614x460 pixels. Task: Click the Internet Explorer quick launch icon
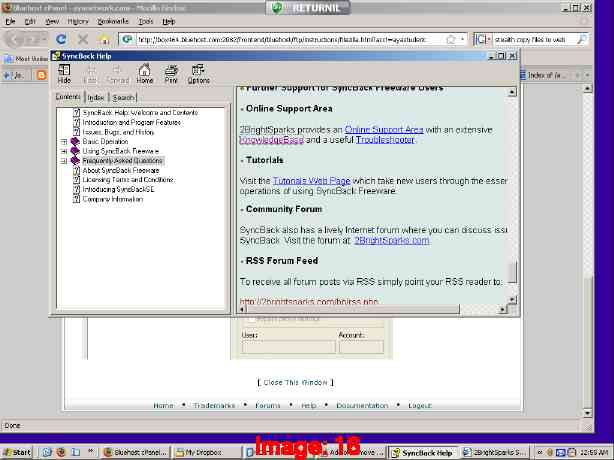47,452
